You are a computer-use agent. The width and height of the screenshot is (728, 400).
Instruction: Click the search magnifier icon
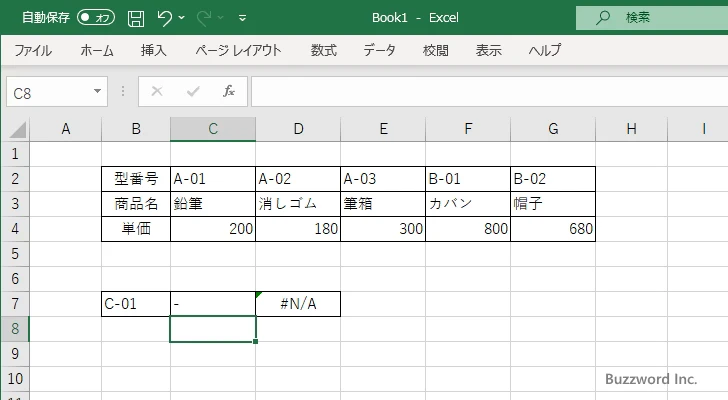pos(603,18)
